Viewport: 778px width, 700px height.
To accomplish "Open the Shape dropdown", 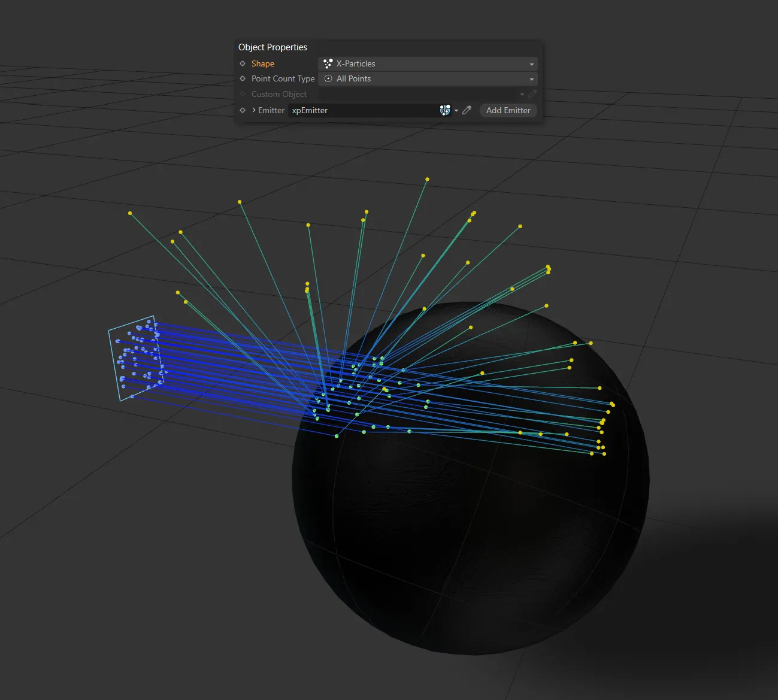I will (531, 63).
